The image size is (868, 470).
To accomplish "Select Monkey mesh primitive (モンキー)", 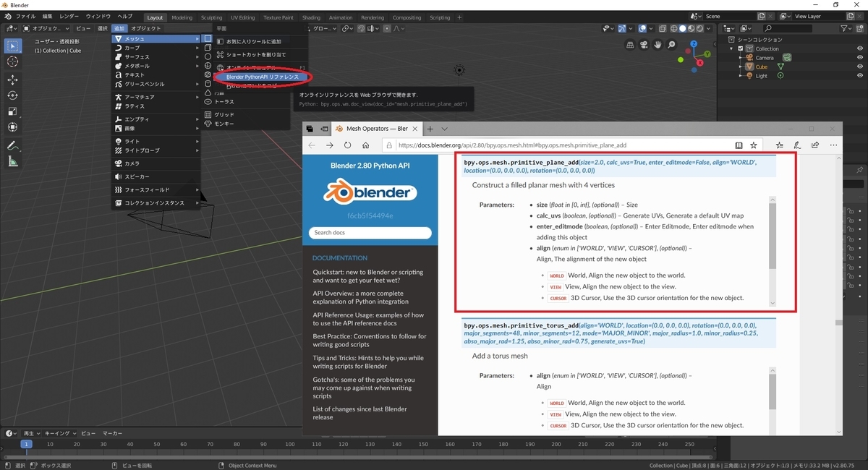I will click(x=224, y=124).
